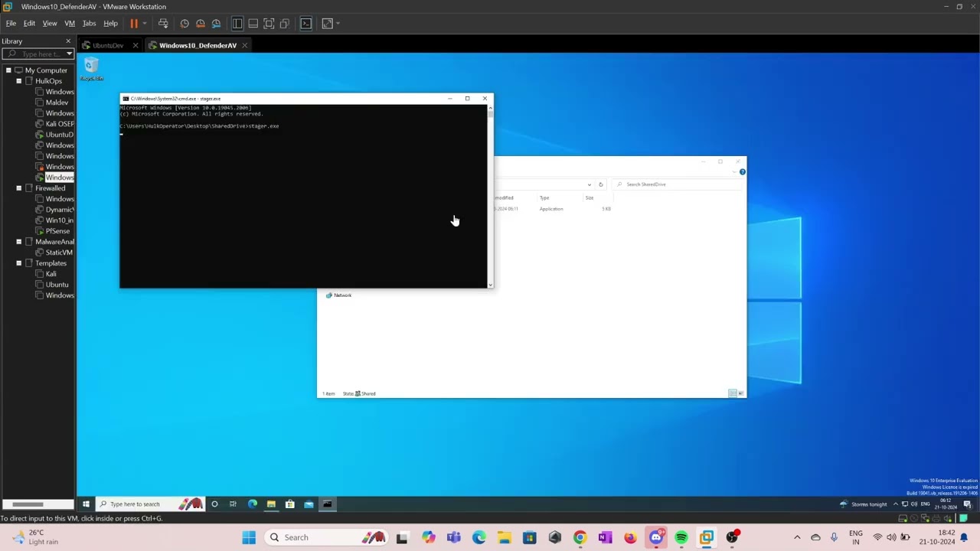Click Explorer refresh button
This screenshot has height=551, width=980.
(x=601, y=184)
